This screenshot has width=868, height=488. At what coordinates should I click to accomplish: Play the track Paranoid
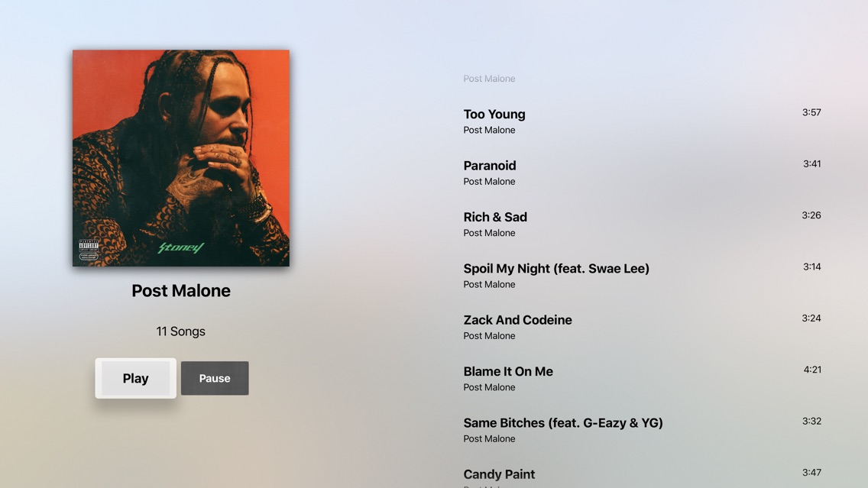point(642,173)
